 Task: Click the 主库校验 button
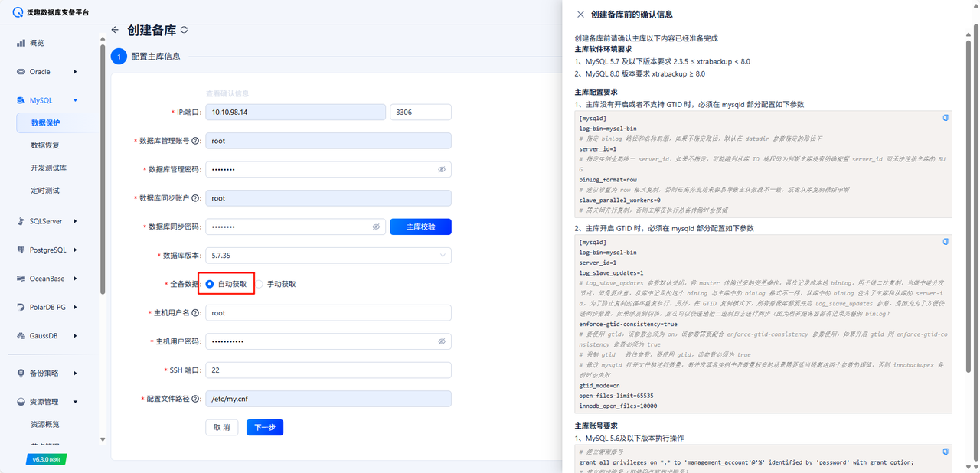[x=420, y=227]
